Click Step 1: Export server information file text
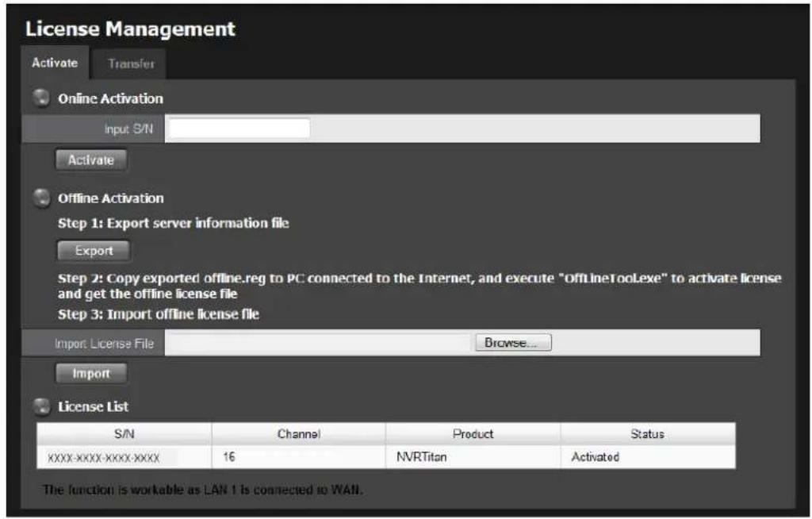 pyautogui.click(x=174, y=224)
